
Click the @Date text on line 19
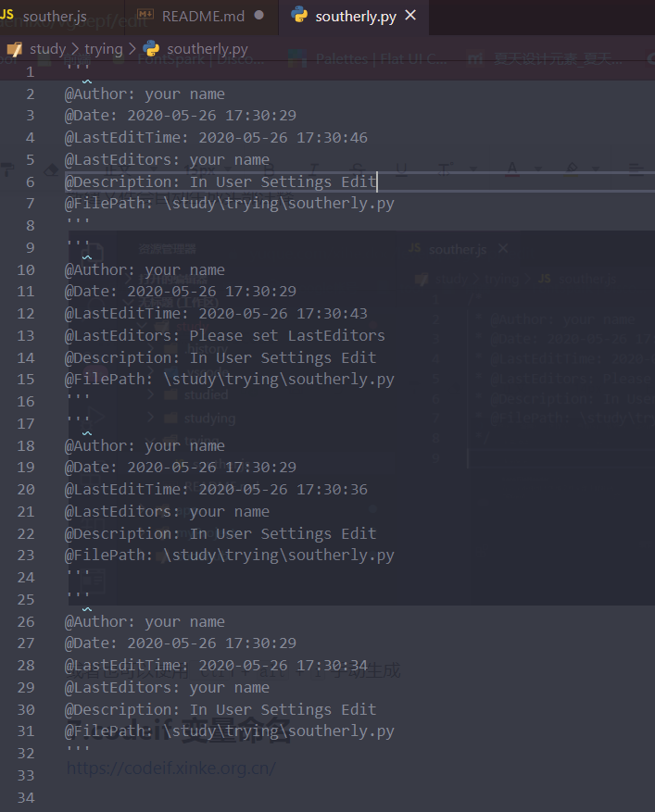[x=181, y=468]
